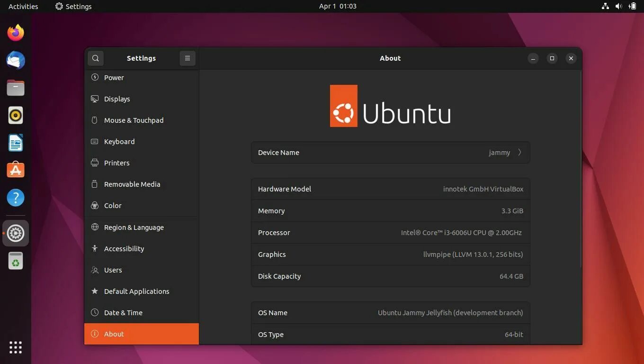Screen dimensions: 644x364
Task: Open Region & Language settings
Action: [142, 227]
